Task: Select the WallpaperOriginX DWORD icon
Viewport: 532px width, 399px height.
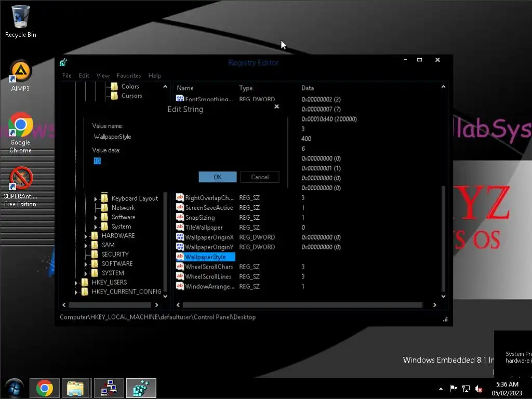Action: click(180, 237)
